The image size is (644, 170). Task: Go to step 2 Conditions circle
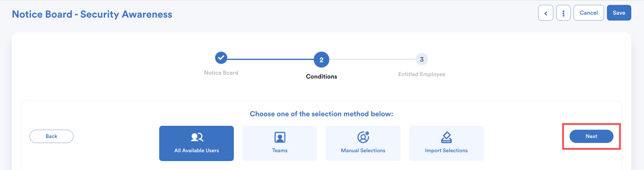(x=321, y=60)
